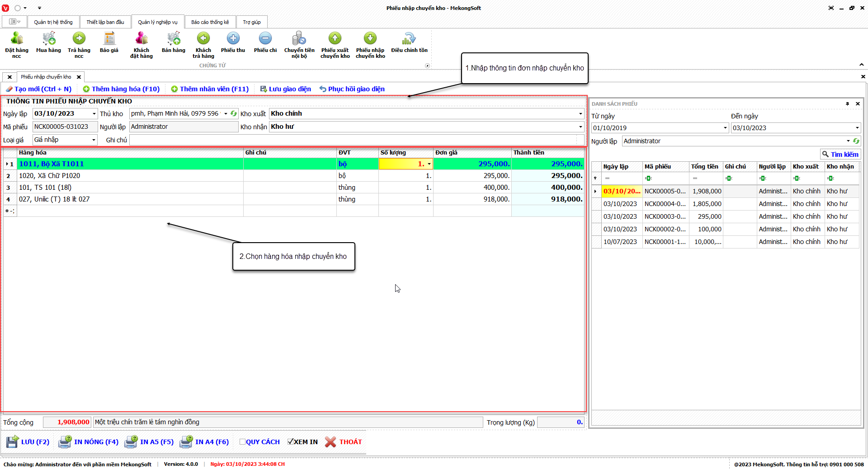Click the Mua hàng shopping cart icon
The image size is (868, 469).
(x=48, y=39)
